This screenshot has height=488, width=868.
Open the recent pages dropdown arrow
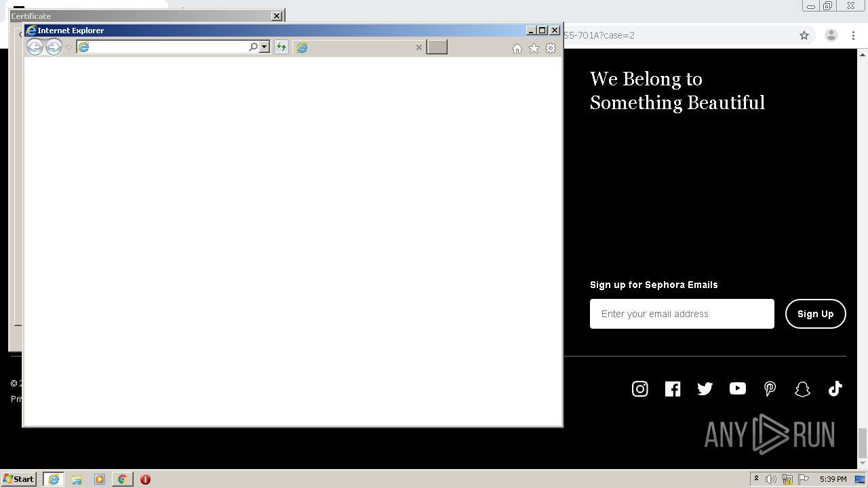[68, 47]
